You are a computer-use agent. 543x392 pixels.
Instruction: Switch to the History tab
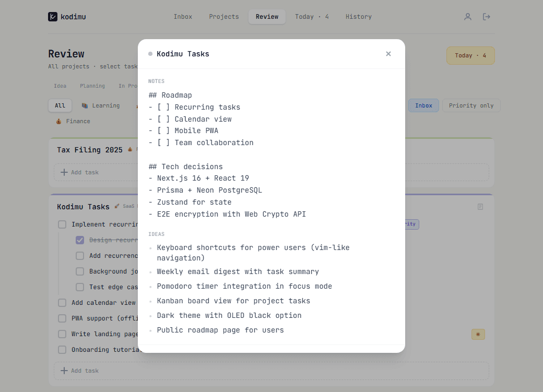pos(358,16)
